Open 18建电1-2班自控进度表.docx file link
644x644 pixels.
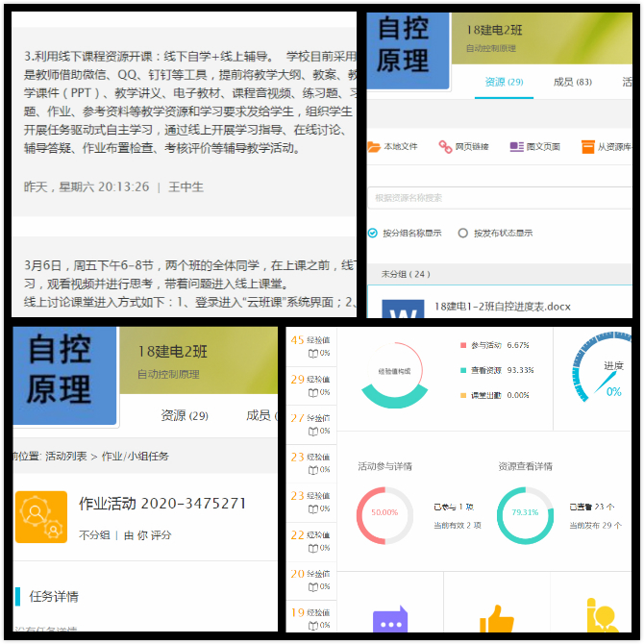tap(502, 307)
